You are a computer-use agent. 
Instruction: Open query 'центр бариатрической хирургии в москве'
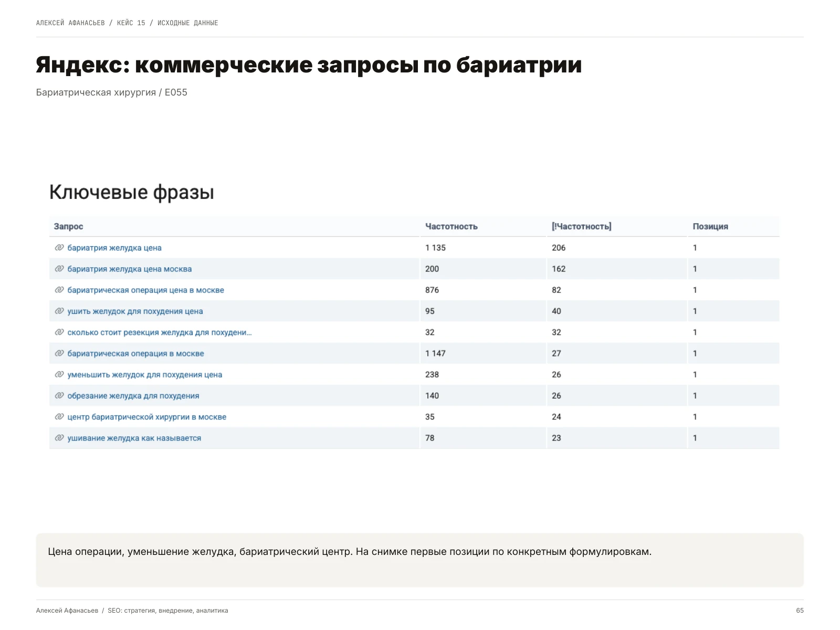(147, 417)
